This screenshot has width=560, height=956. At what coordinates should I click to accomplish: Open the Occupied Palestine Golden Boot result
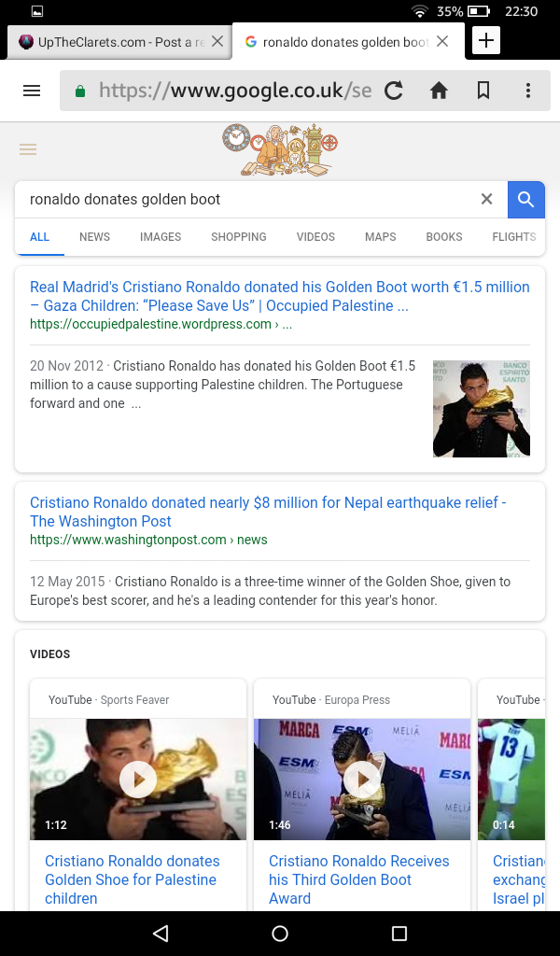point(279,296)
